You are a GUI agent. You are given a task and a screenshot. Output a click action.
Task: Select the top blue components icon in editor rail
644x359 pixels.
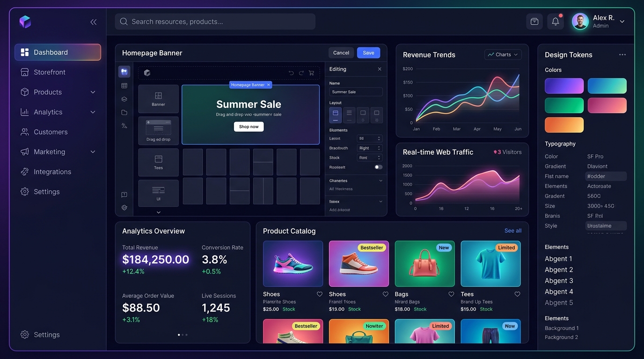pos(124,72)
